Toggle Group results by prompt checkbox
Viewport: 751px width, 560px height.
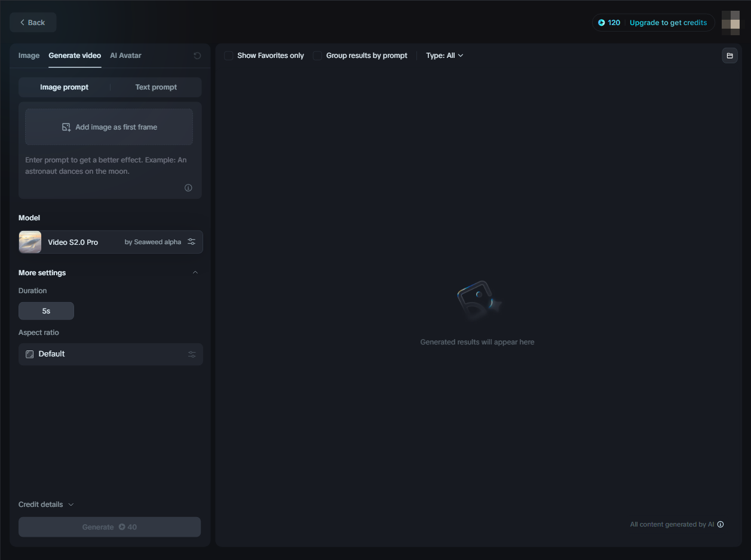[x=317, y=56]
